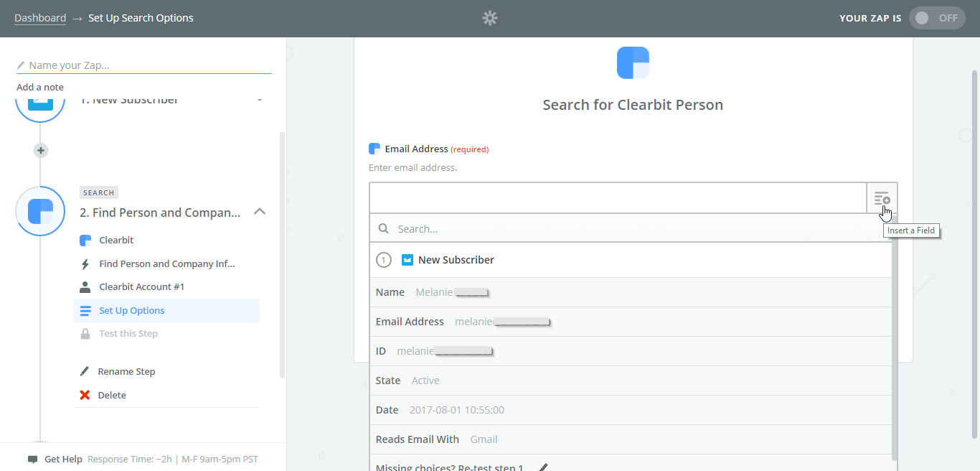980x471 pixels.
Task: Choose the Reads Email With Gmail field
Action: (631, 439)
